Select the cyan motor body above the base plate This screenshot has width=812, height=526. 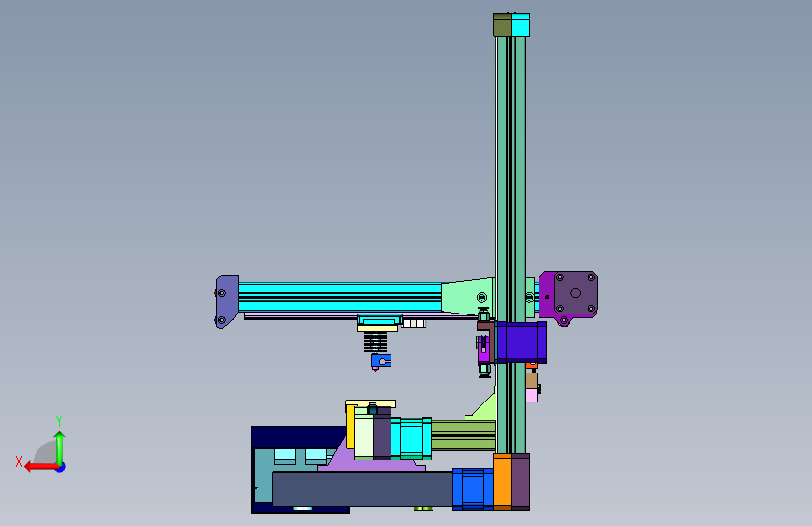[411, 439]
